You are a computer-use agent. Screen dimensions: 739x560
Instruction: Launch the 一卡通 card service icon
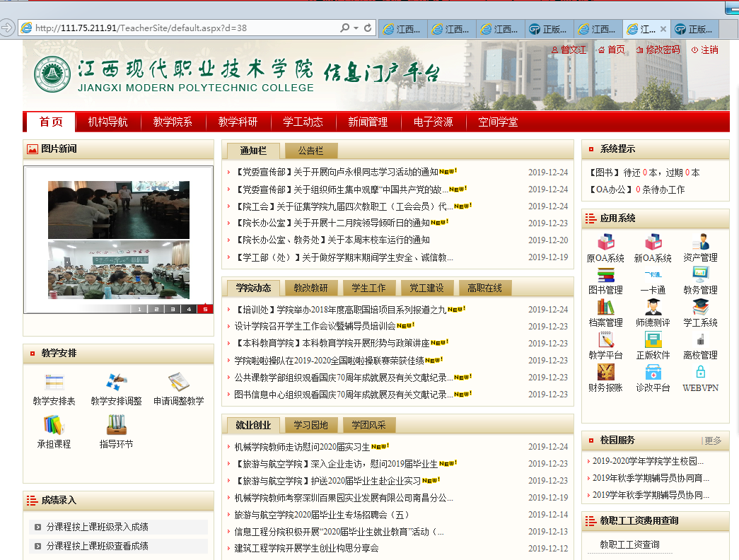click(x=653, y=275)
